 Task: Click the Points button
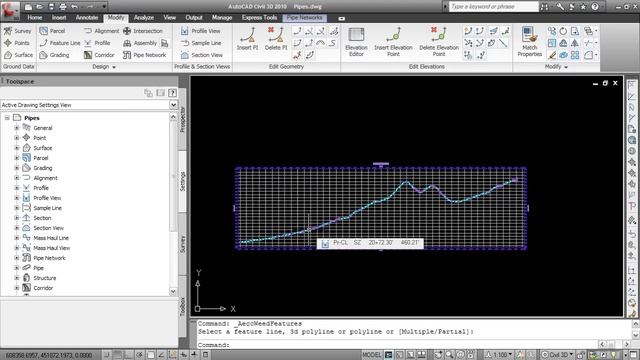coord(17,43)
